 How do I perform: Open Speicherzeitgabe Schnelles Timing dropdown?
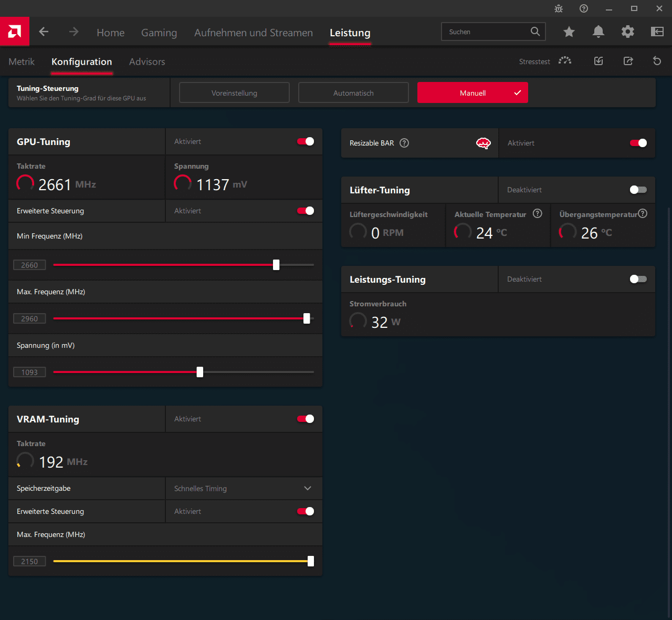click(x=244, y=488)
